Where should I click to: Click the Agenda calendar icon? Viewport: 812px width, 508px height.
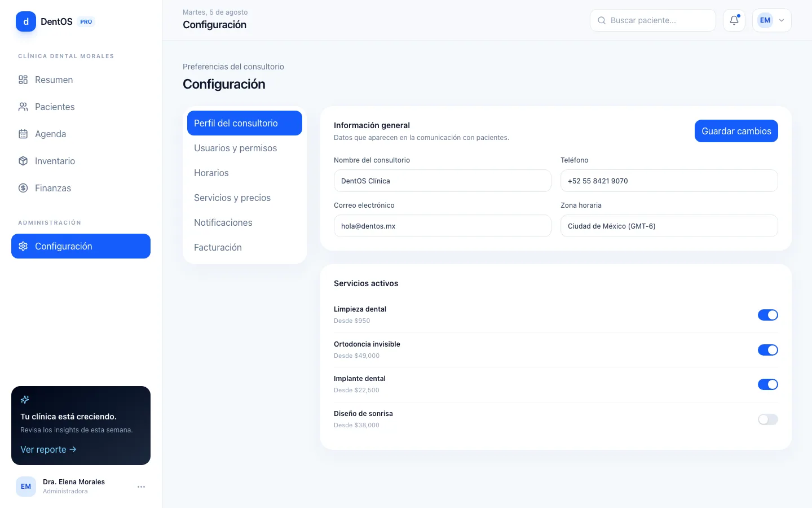click(23, 134)
